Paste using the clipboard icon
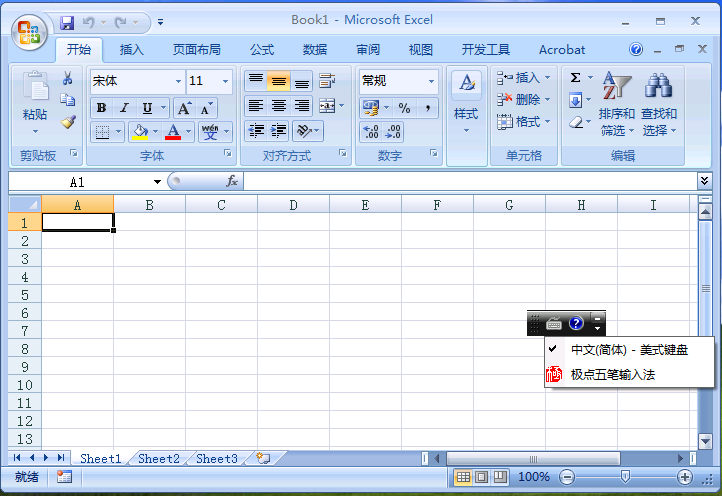The height and width of the screenshot is (496, 722). (35, 86)
